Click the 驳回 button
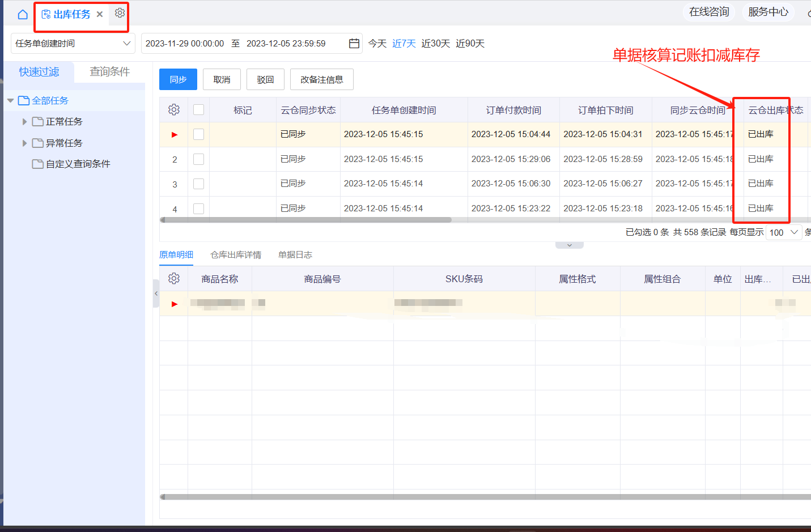Screen dimensions: 811x532 click(265, 79)
